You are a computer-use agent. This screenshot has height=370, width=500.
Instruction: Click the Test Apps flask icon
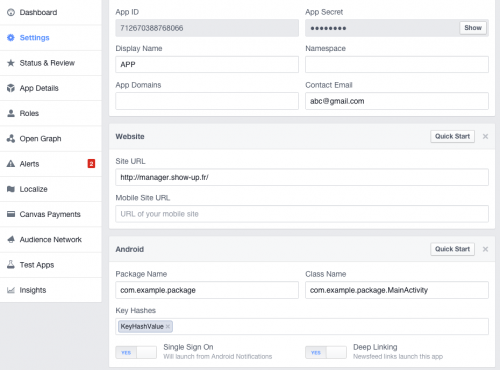[11, 265]
